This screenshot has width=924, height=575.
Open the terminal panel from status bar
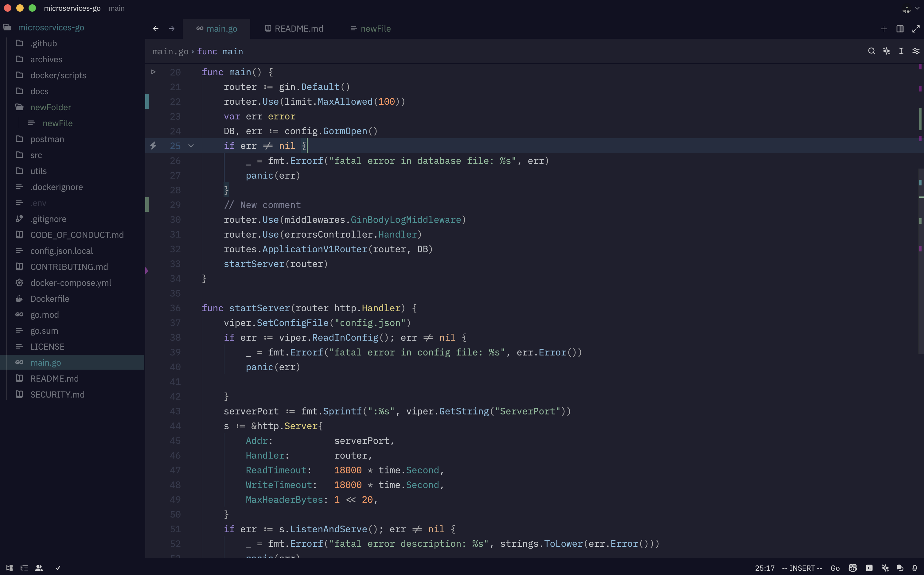[869, 568]
